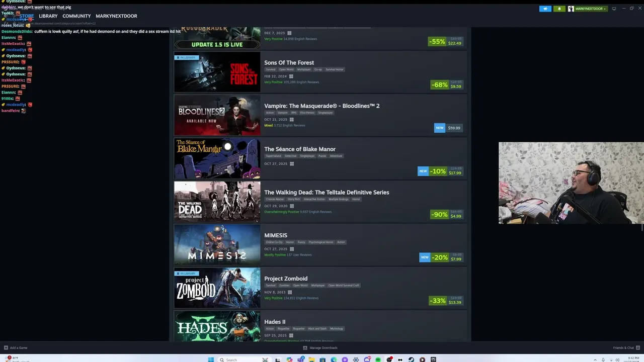Select the -20% $7.99 price on MIMESIS
Screen dimensions: 644x362
pyautogui.click(x=447, y=257)
